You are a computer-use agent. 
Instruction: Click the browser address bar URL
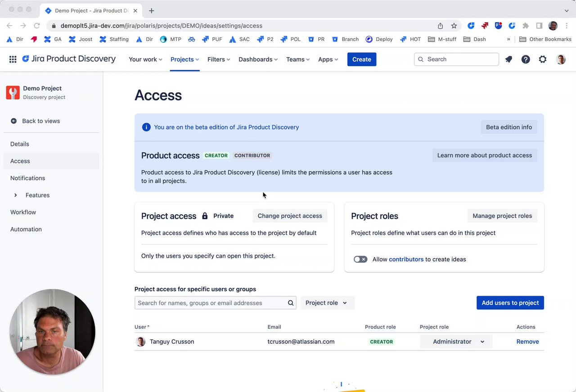[162, 26]
